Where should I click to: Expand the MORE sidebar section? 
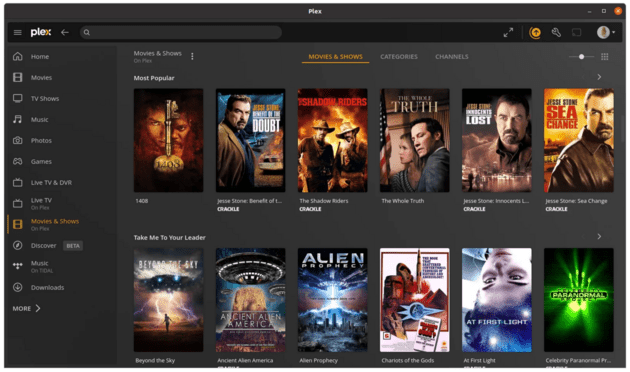(x=27, y=309)
